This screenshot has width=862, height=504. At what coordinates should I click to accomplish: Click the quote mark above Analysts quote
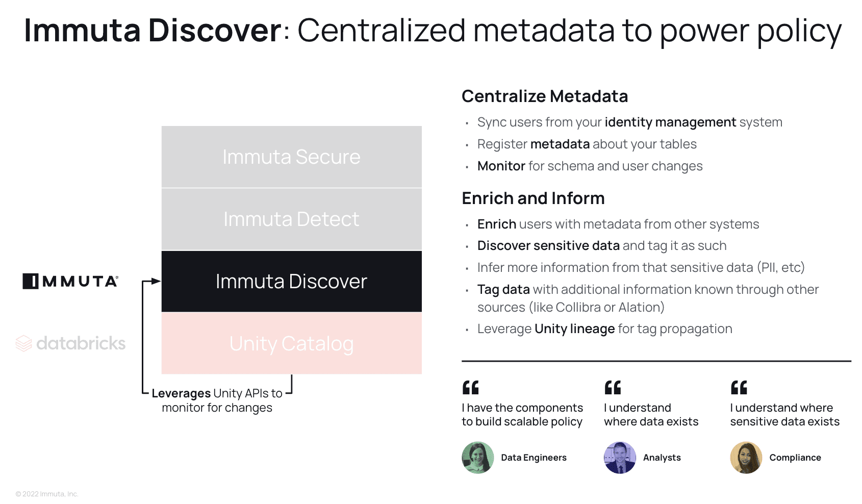[x=613, y=388]
